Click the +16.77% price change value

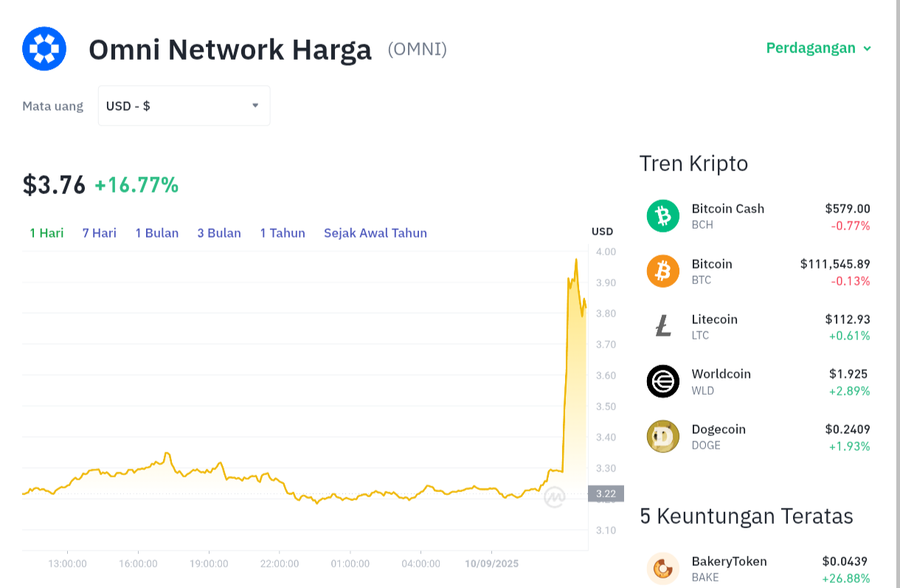pos(136,184)
